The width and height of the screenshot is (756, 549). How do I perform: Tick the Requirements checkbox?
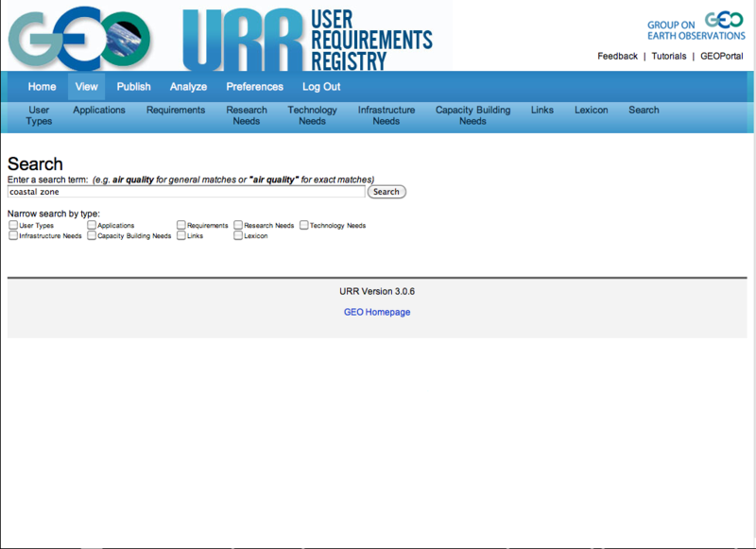click(181, 226)
